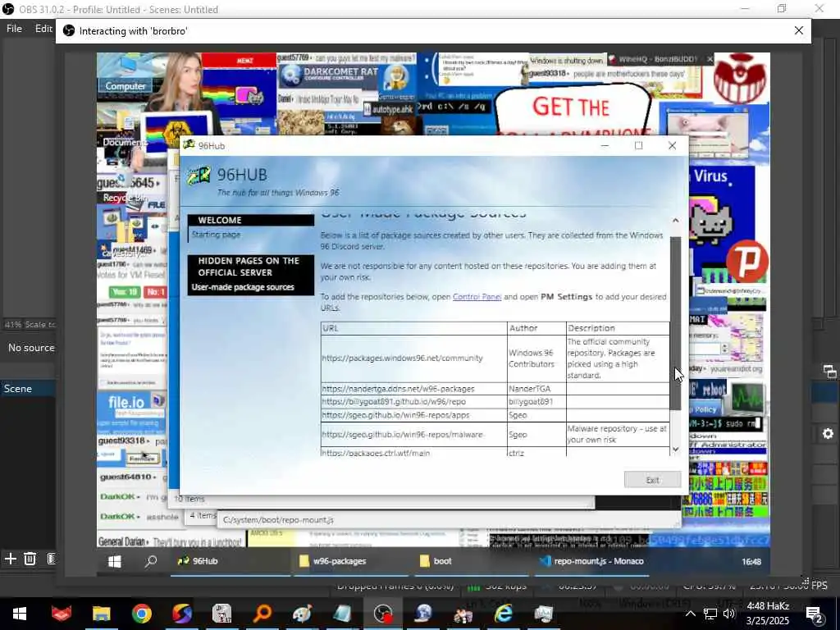The height and width of the screenshot is (630, 840).
Task: Click the Windows 96 Contributors author cell
Action: (x=536, y=358)
